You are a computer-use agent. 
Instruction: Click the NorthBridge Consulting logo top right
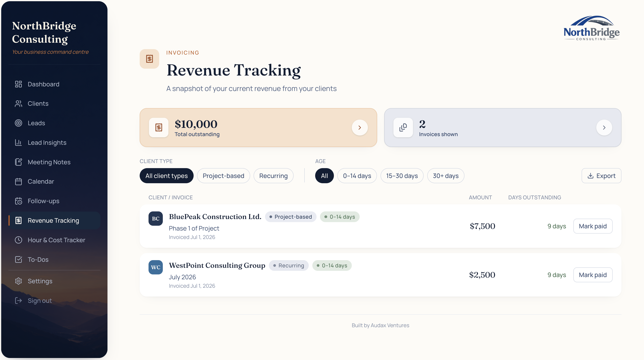[x=591, y=28]
